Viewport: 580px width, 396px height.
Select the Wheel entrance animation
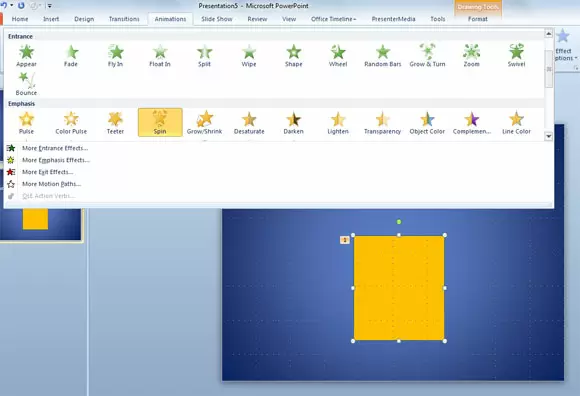[x=338, y=55]
